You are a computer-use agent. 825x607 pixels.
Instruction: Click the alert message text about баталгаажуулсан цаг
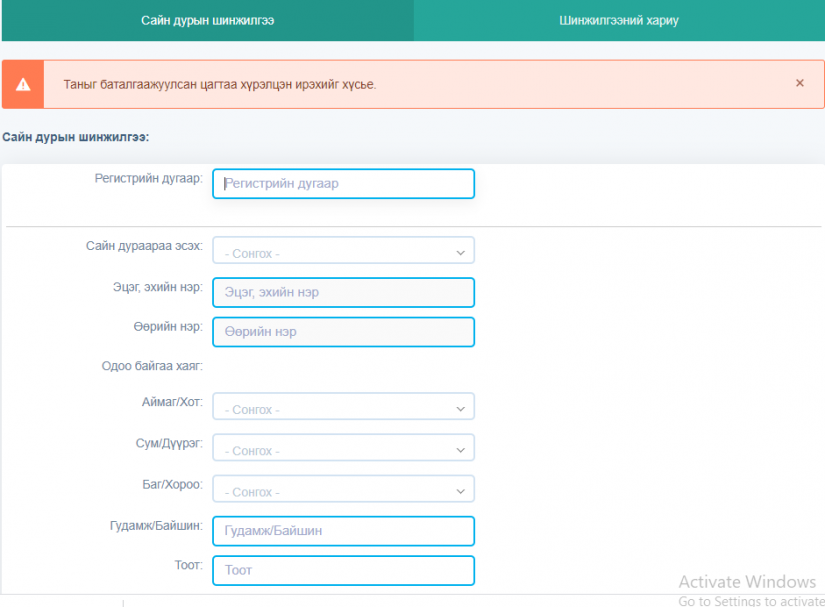[220, 85]
